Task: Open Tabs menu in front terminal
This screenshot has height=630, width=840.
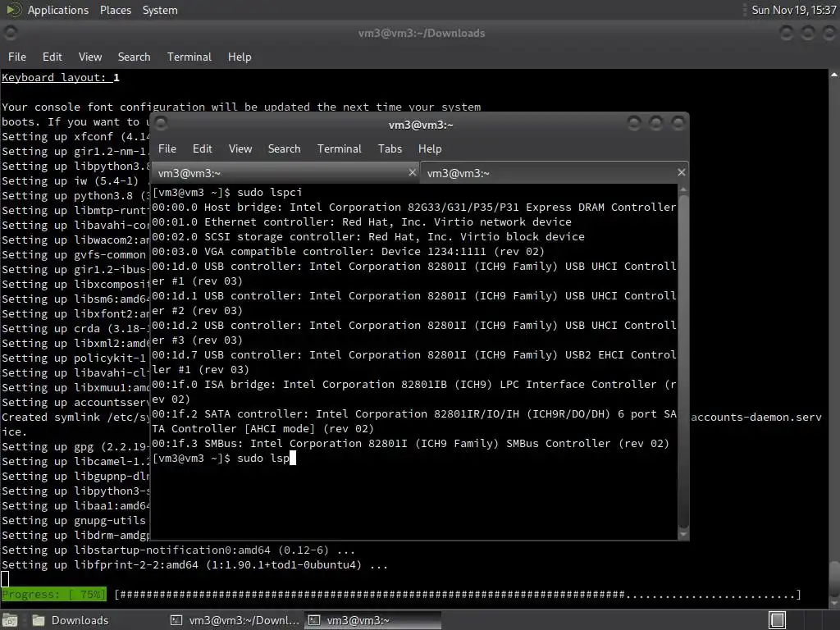Action: point(390,149)
